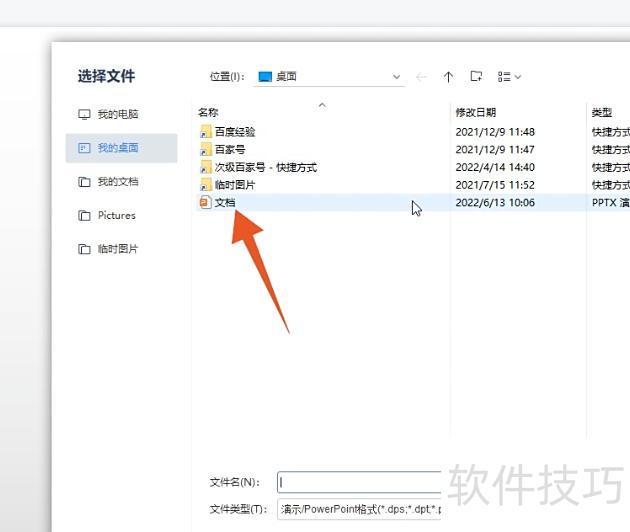Viewport: 630px width, 532px height.
Task: Open the view mode options
Action: point(509,76)
